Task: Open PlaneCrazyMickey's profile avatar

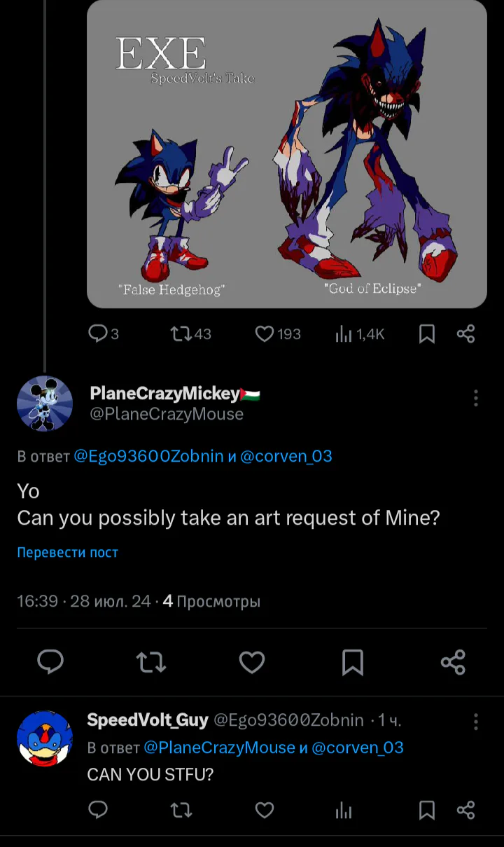Action: coord(45,404)
